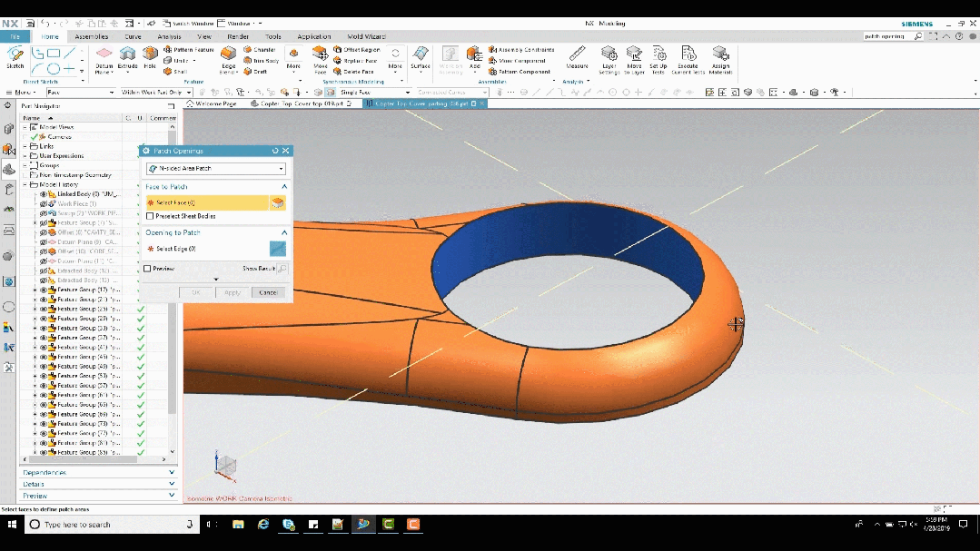Open the N-sided Area Patch type dropdown
The width and height of the screenshot is (980, 551).
(x=216, y=169)
